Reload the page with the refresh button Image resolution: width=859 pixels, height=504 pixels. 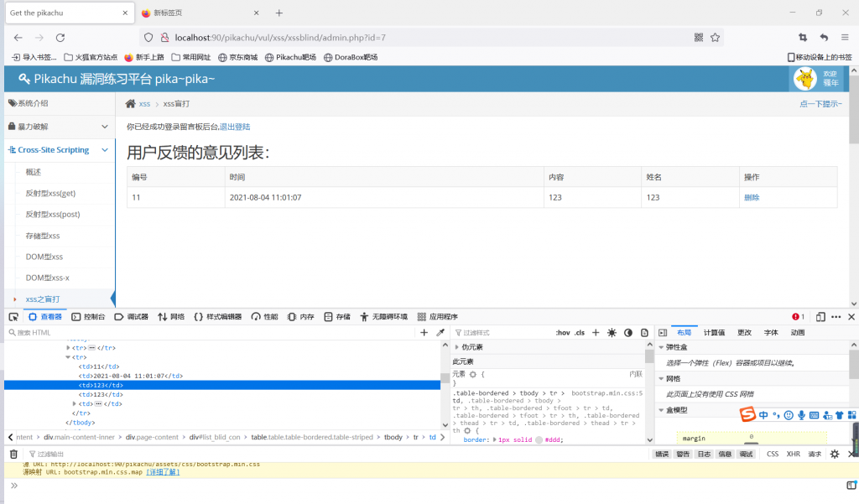[60, 38]
